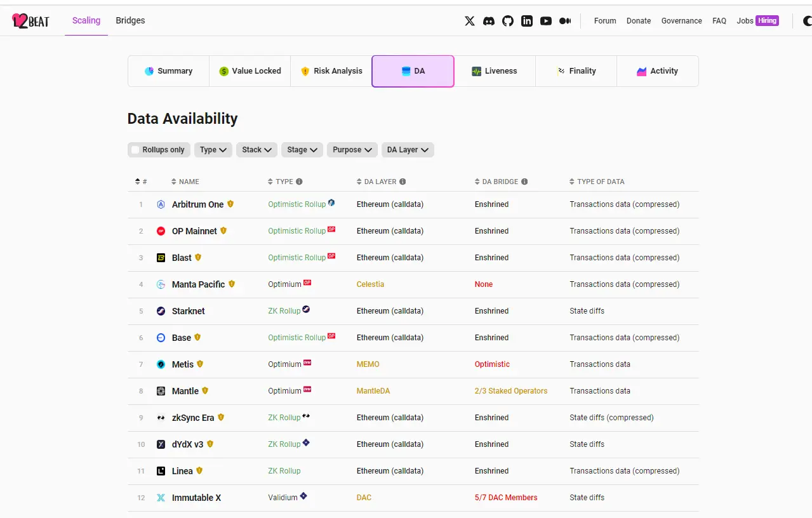This screenshot has height=518, width=812.
Task: Open the Jobs Hiring link
Action: 757,21
